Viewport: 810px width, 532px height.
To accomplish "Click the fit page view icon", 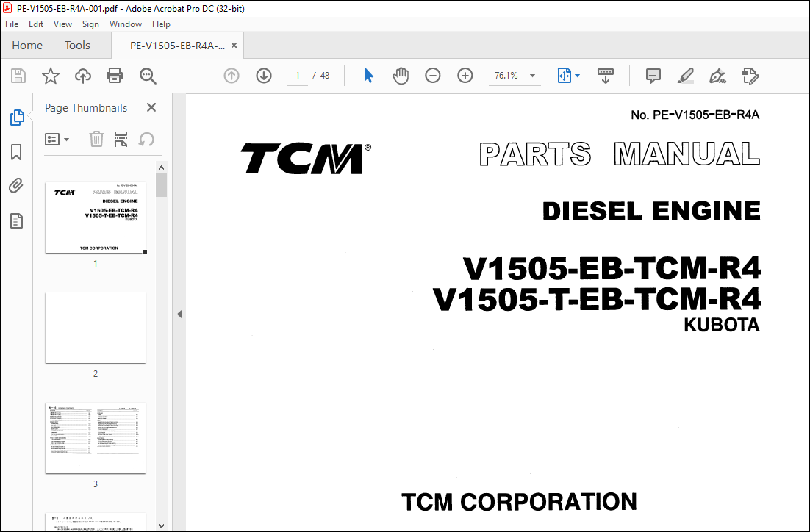I will click(564, 76).
